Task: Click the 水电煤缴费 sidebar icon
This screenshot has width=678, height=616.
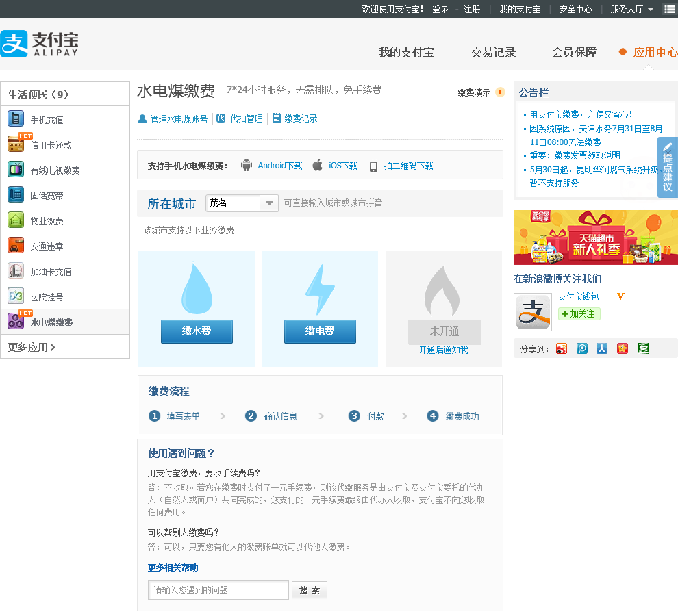Action: tap(16, 321)
